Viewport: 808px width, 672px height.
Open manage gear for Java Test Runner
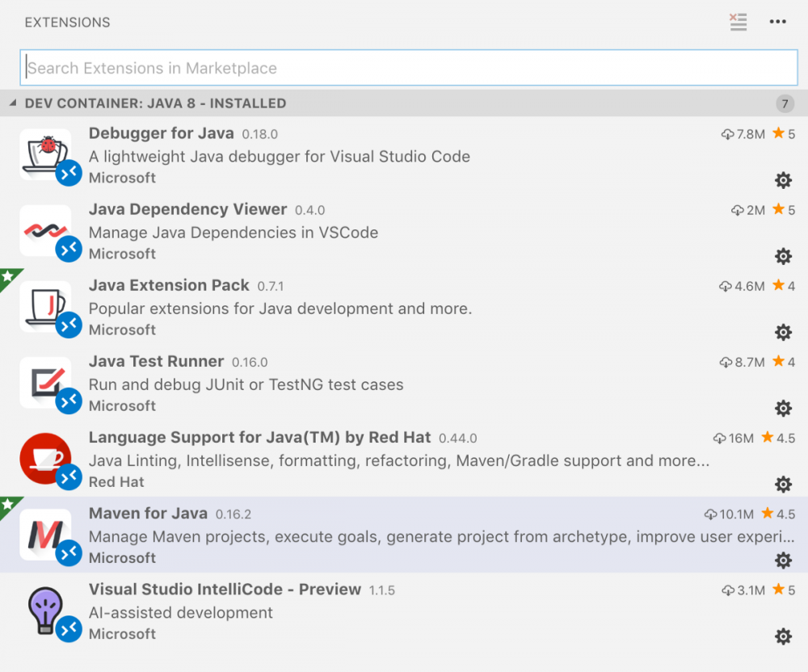click(x=783, y=408)
